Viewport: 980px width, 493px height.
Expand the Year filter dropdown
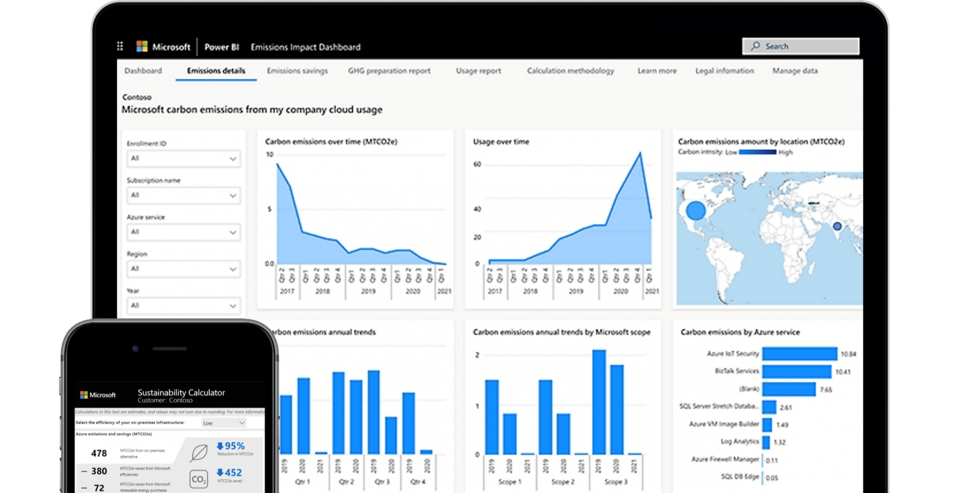(183, 306)
